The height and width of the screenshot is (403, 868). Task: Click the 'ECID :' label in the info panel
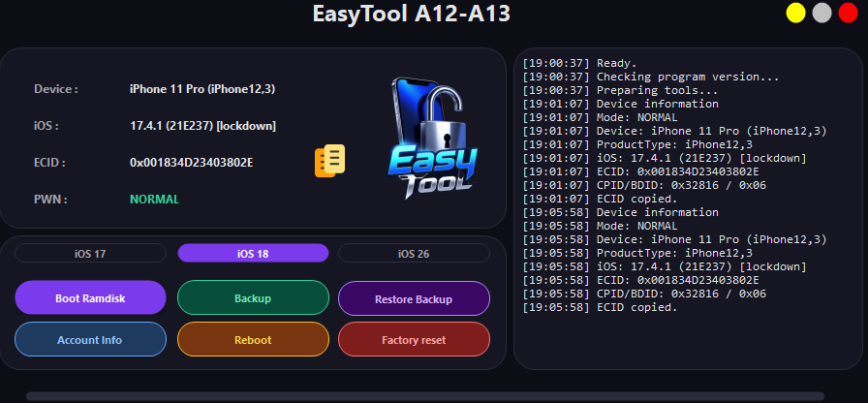click(49, 163)
